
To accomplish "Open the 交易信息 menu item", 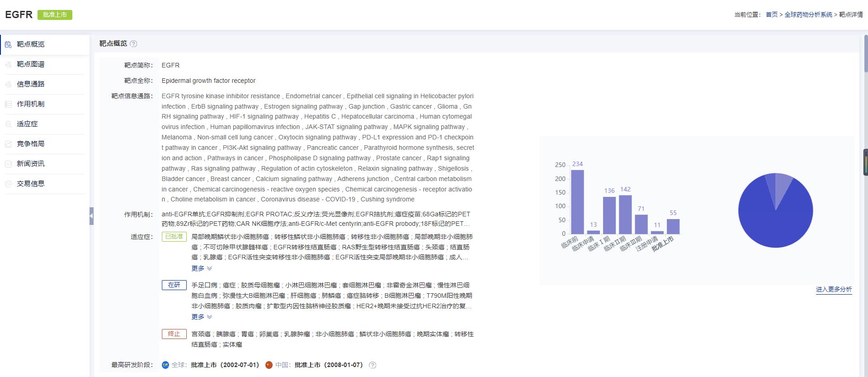I will (31, 184).
